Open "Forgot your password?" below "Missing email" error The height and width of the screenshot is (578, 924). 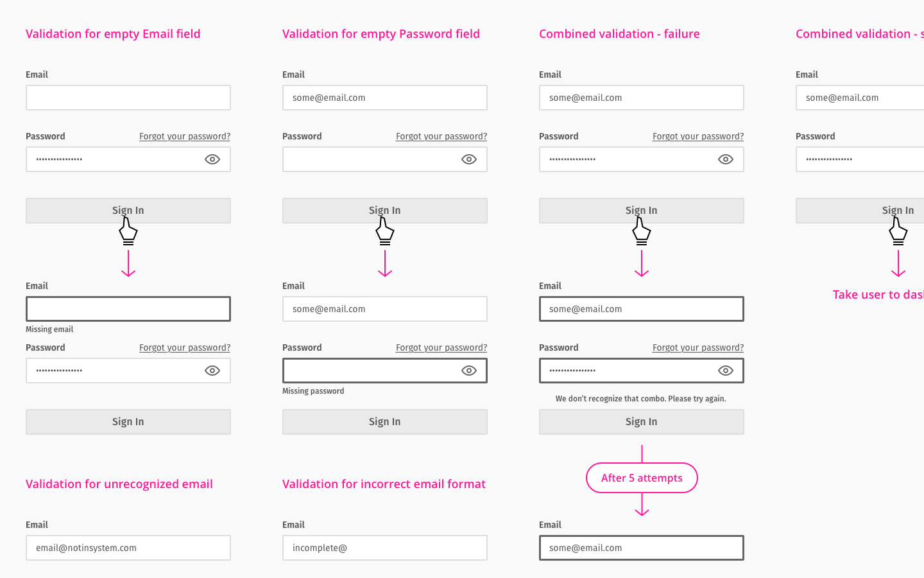[185, 347]
